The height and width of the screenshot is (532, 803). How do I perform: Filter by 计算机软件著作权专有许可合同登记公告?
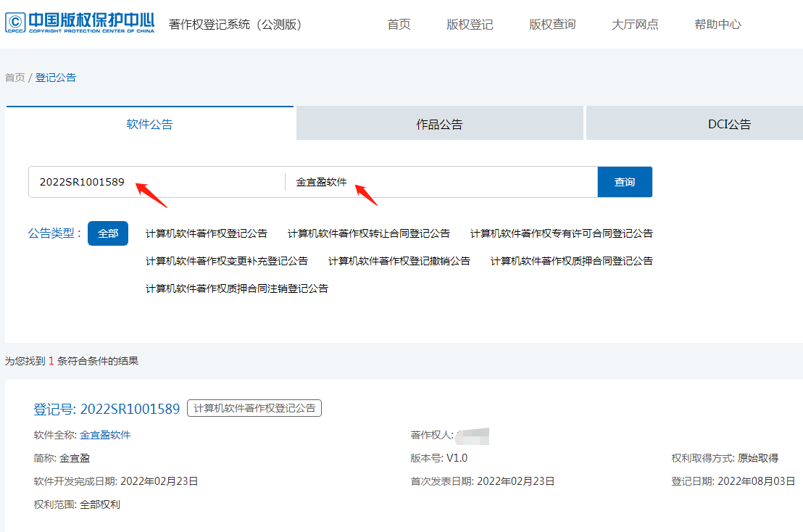(x=561, y=233)
